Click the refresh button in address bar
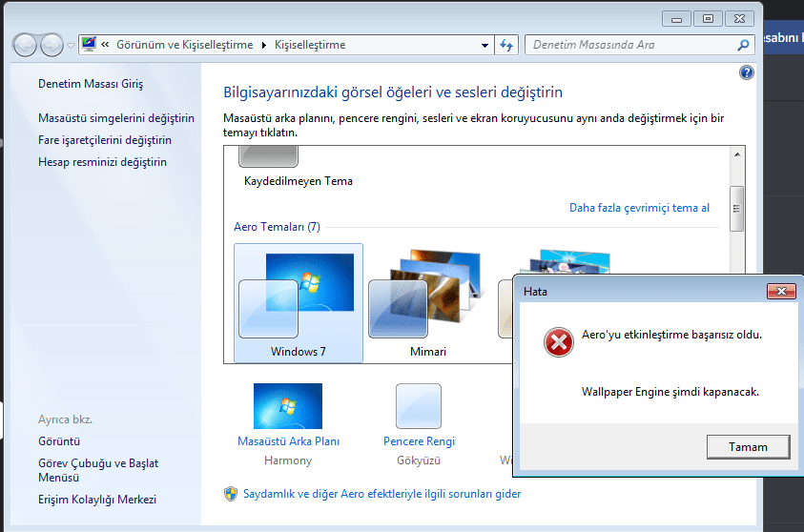The image size is (804, 532). [x=506, y=45]
